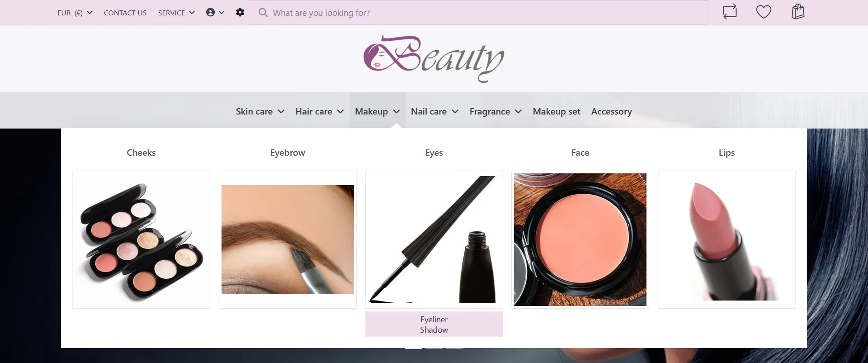Open the Eyes category link
The height and width of the screenshot is (363, 868).
(434, 153)
